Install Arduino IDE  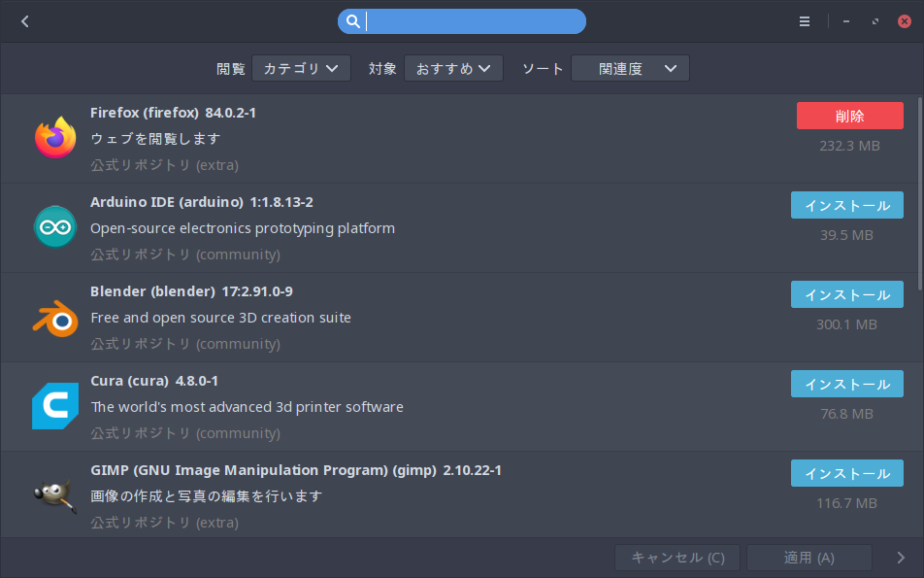pyautogui.click(x=846, y=205)
